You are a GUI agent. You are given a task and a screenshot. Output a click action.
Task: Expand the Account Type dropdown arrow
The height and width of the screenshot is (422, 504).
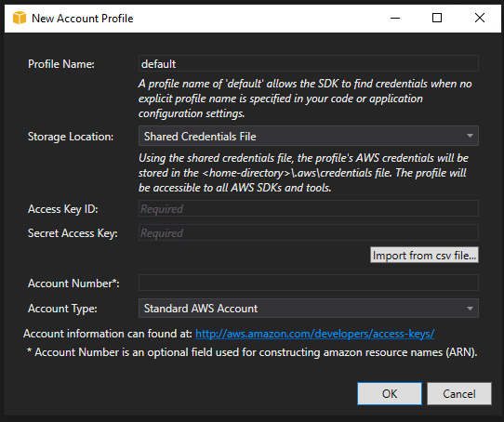click(470, 309)
